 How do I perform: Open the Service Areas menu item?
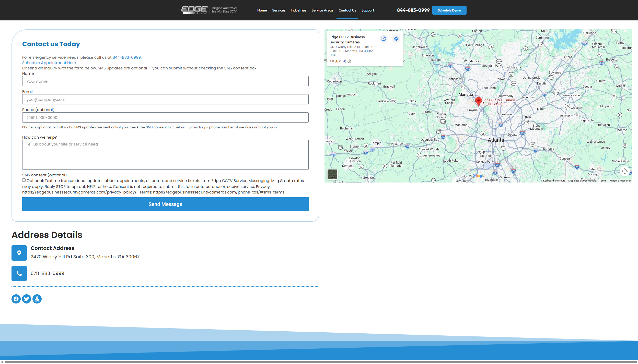tap(322, 10)
